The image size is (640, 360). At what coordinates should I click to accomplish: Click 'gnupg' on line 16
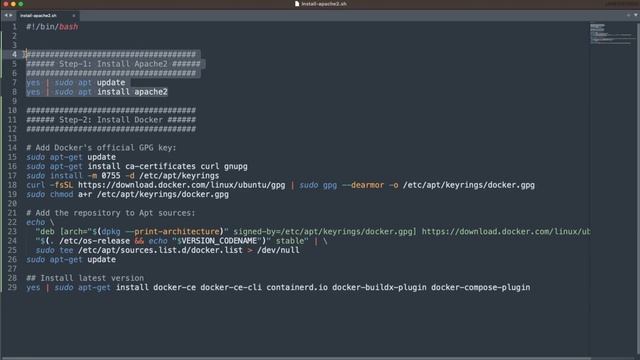click(x=236, y=167)
